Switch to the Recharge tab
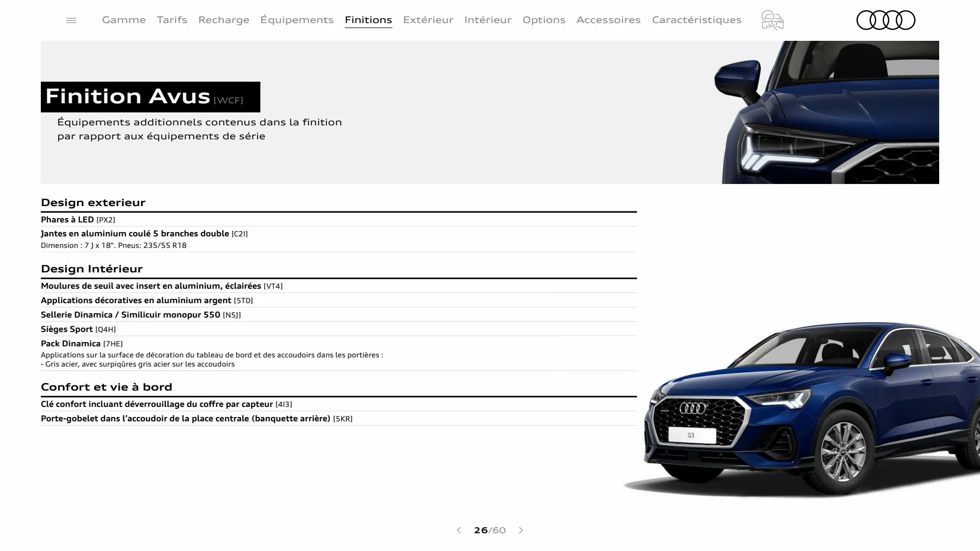This screenshot has width=980, height=551. [224, 20]
